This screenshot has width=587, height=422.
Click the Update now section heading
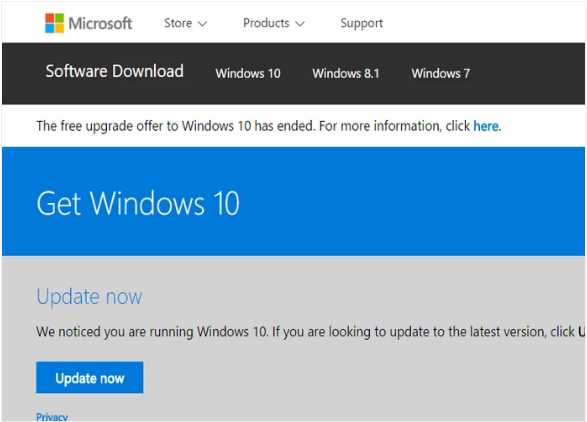coord(89,297)
